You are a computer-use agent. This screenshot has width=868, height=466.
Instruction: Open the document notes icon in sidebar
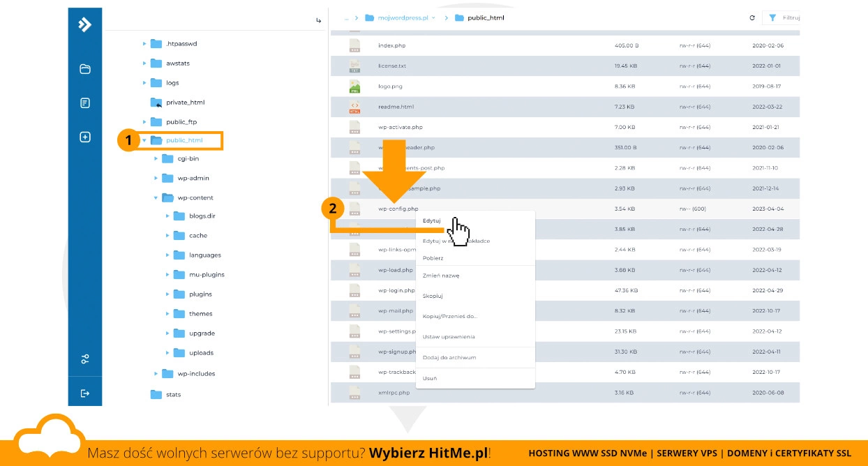85,103
